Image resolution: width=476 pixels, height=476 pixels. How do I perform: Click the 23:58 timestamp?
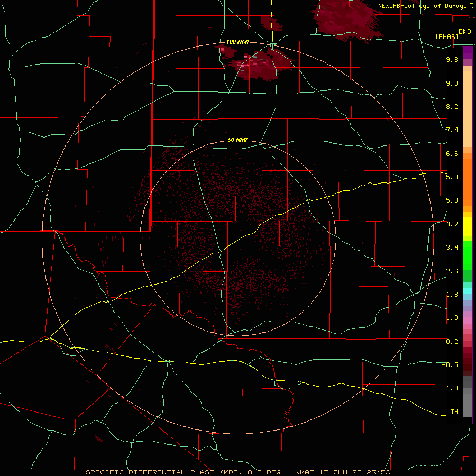378,472
